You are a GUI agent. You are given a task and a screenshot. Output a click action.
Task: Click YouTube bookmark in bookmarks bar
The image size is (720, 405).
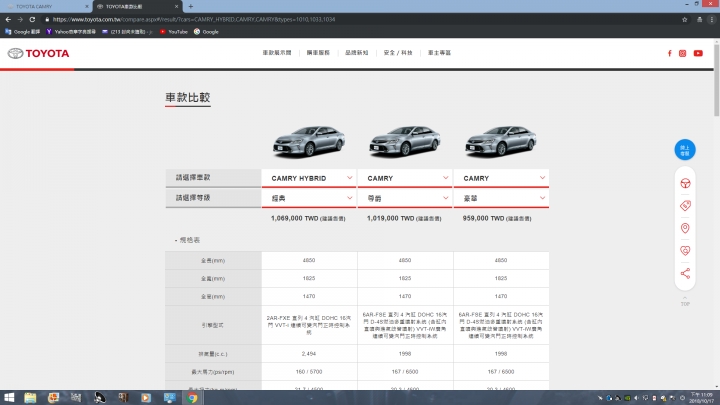coord(174,32)
